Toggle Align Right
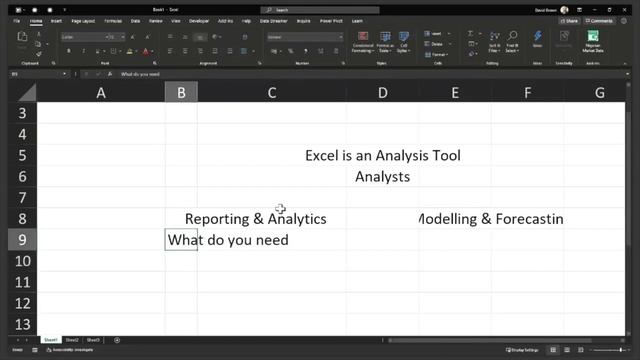This screenshot has height=360, width=640. click(x=200, y=51)
